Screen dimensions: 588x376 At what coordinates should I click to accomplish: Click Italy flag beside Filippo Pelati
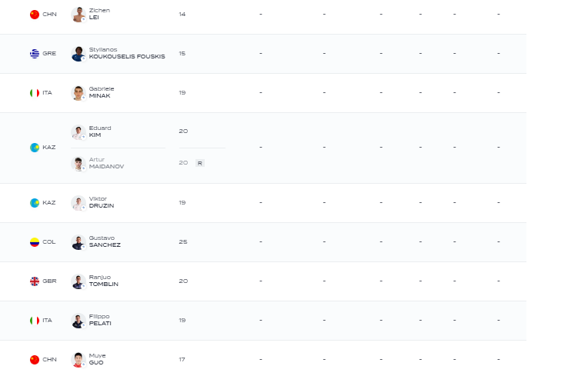click(35, 321)
